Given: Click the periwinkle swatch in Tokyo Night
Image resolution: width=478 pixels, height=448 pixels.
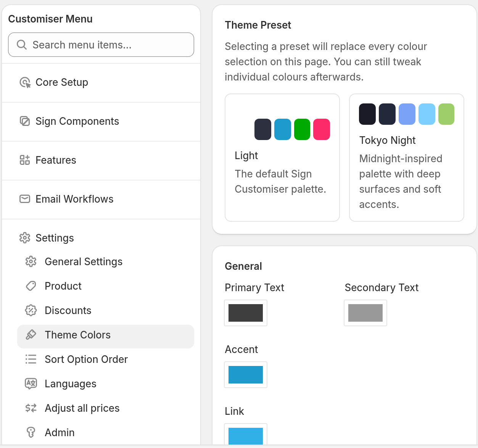Looking at the screenshot, I should 407,114.
